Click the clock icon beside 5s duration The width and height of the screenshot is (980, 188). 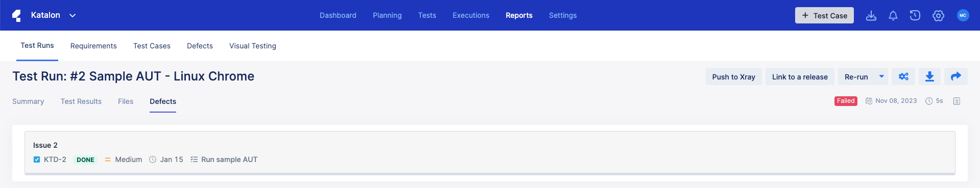(929, 101)
